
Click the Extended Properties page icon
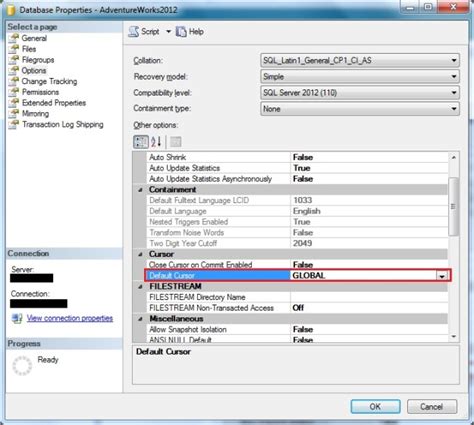pyautogui.click(x=14, y=102)
